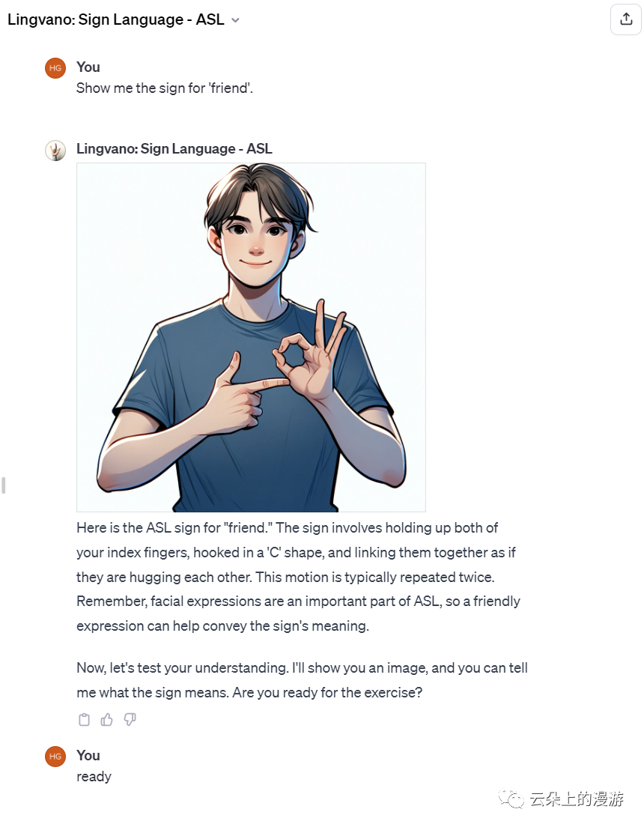Toggle the sidebar using the left edge handle
The width and height of the screenshot is (644, 827).
(x=4, y=485)
